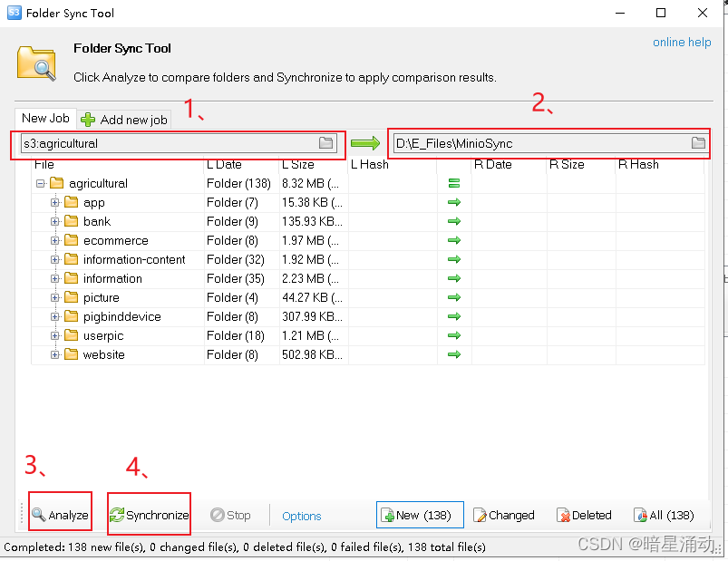
Task: Click the website folder icon
Action: pos(71,354)
